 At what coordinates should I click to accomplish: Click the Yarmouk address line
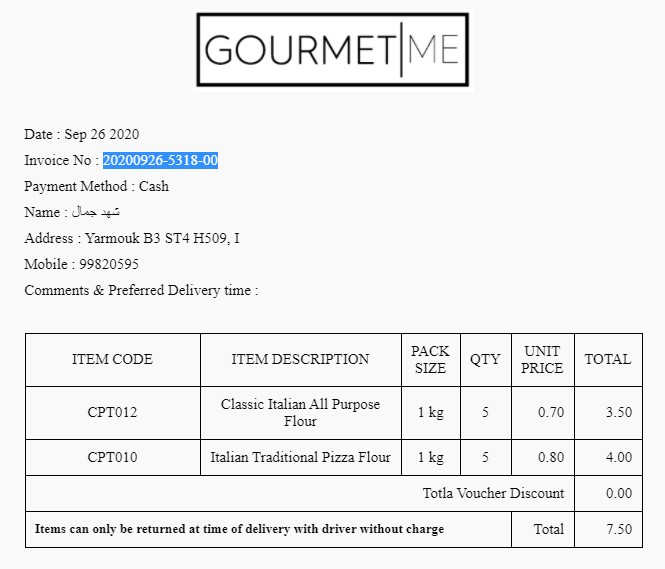pyautogui.click(x=131, y=238)
